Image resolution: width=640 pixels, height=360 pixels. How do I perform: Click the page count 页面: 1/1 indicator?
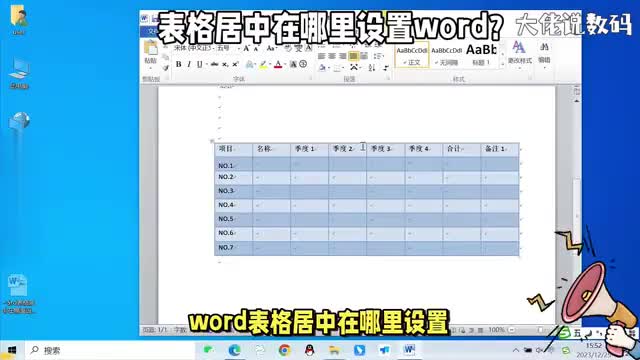click(155, 329)
